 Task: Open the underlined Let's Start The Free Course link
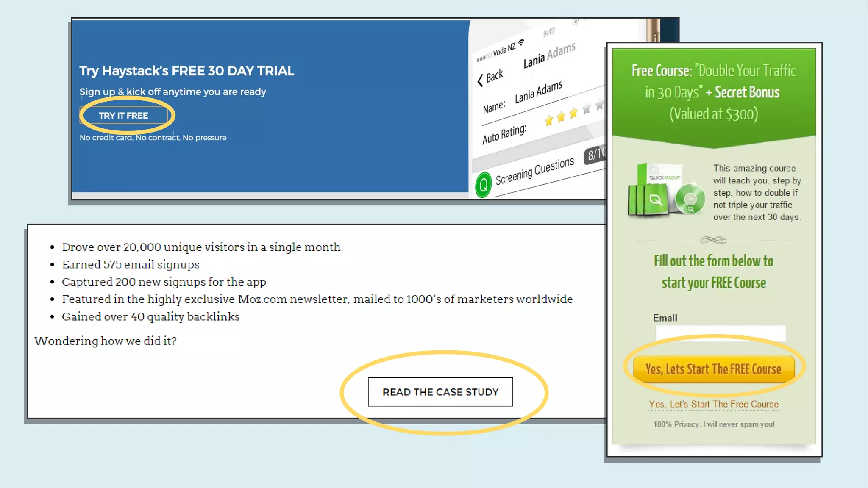(713, 404)
